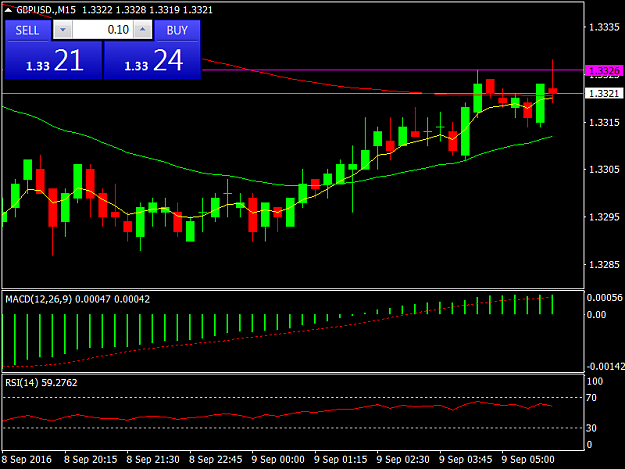Click the 1.33 24 buy price panel
Screen dimensions: 625x469
tap(152, 60)
